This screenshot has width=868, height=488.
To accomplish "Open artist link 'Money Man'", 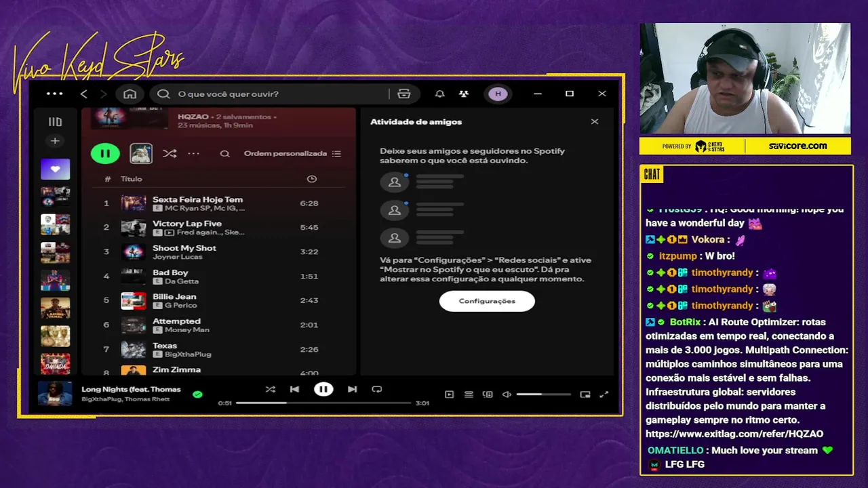I will point(187,330).
